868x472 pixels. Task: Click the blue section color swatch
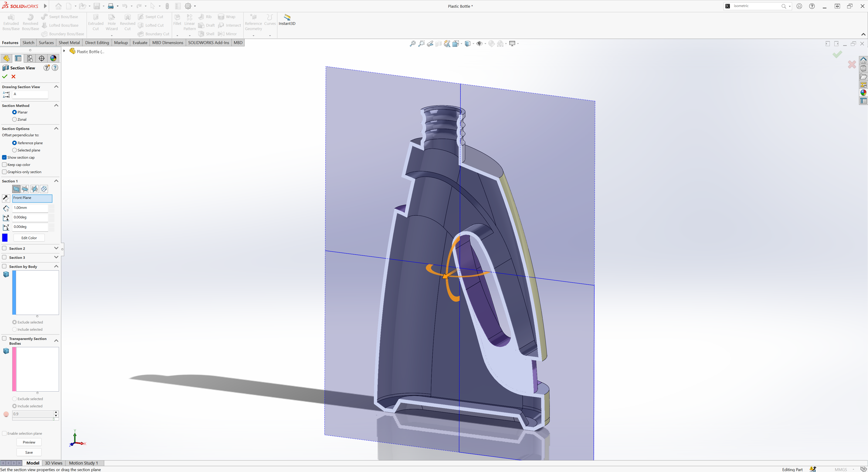(5, 238)
